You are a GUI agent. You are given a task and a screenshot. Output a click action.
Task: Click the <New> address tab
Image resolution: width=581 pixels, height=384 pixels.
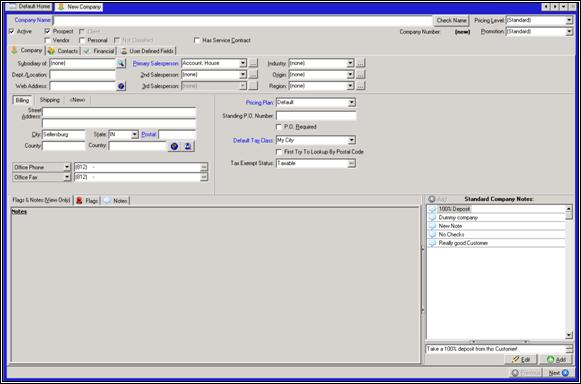pos(77,100)
